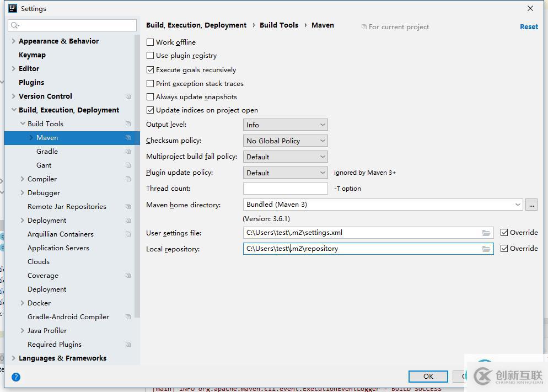Click Build Tools in breadcrumb
This screenshot has height=392, width=548.
tap(279, 25)
